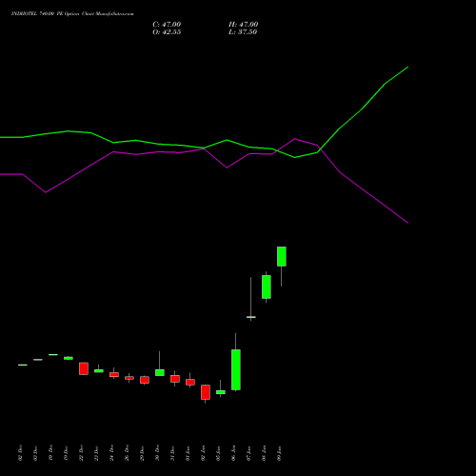Click the 22 Dec date label
476x476 pixels.
(x=81, y=453)
